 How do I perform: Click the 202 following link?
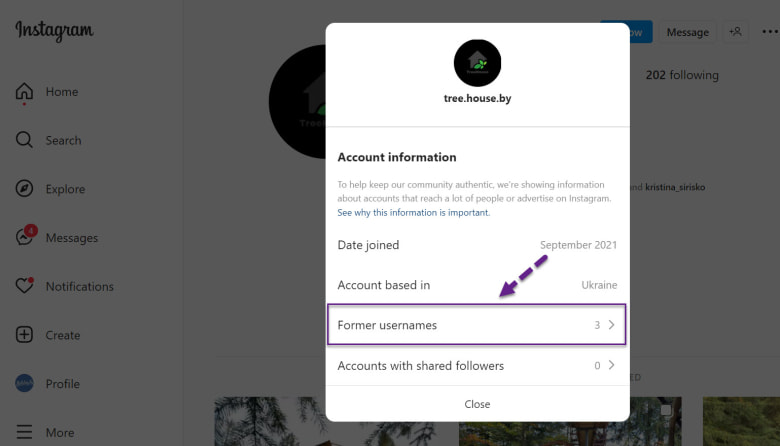point(682,75)
